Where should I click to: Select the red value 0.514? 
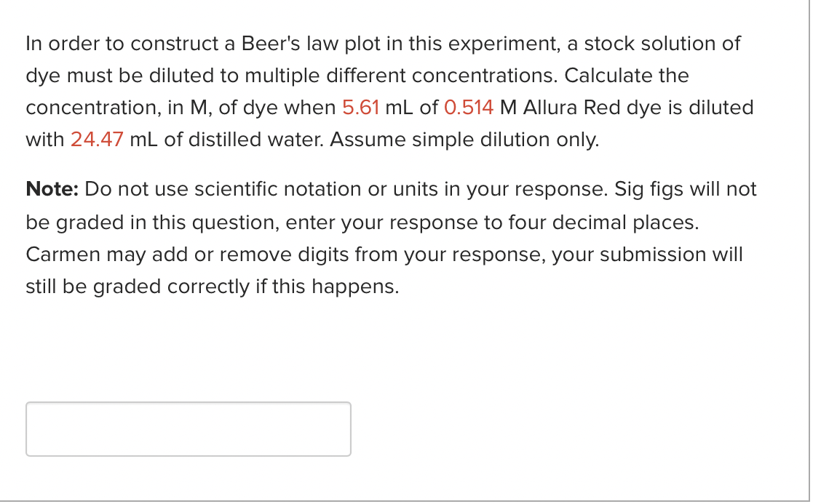click(x=467, y=107)
